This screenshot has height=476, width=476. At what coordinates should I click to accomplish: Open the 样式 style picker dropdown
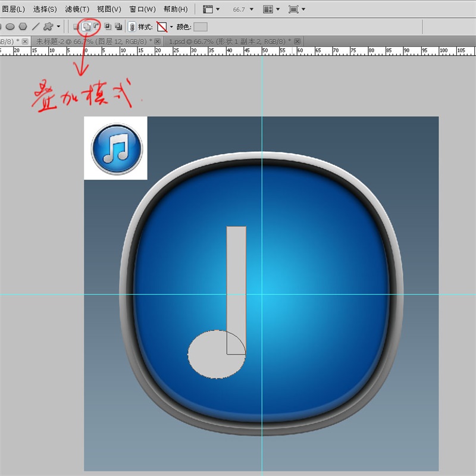171,26
